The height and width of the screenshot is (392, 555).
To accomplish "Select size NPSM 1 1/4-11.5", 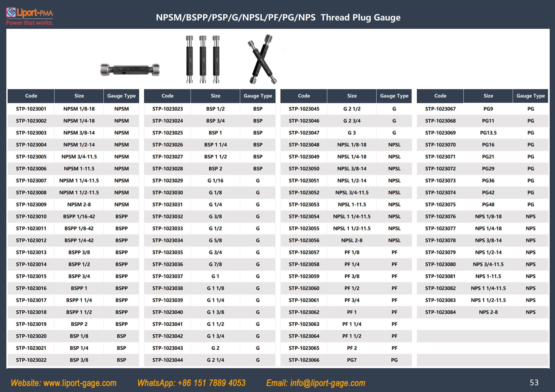I will tap(79, 181).
